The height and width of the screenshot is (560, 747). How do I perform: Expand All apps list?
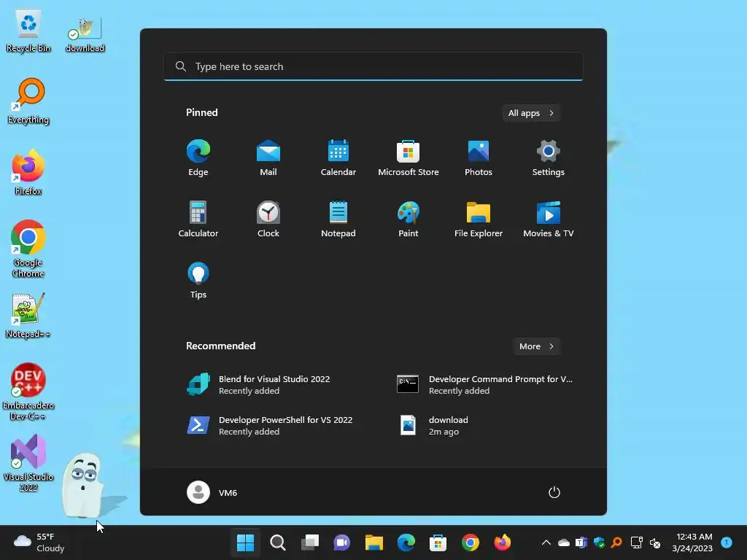531,113
